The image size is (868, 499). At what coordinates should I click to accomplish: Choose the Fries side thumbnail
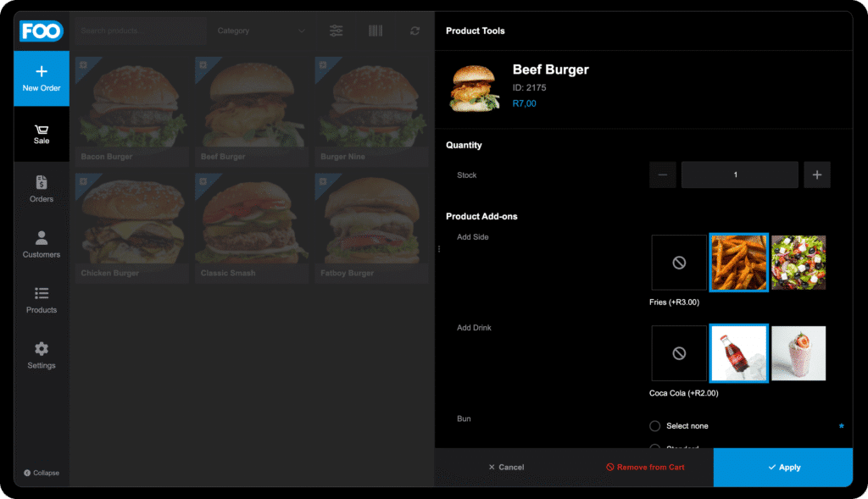click(738, 263)
